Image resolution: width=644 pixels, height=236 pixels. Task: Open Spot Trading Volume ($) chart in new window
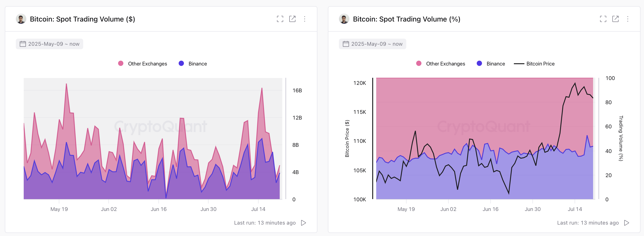[x=292, y=19]
